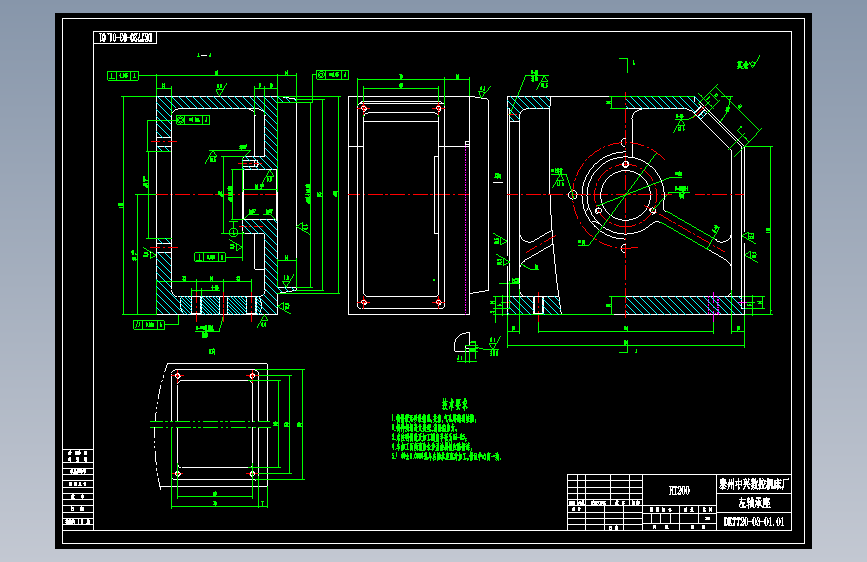
Task: Click the mirrored drawing number box at top-left
Action: tap(126, 38)
